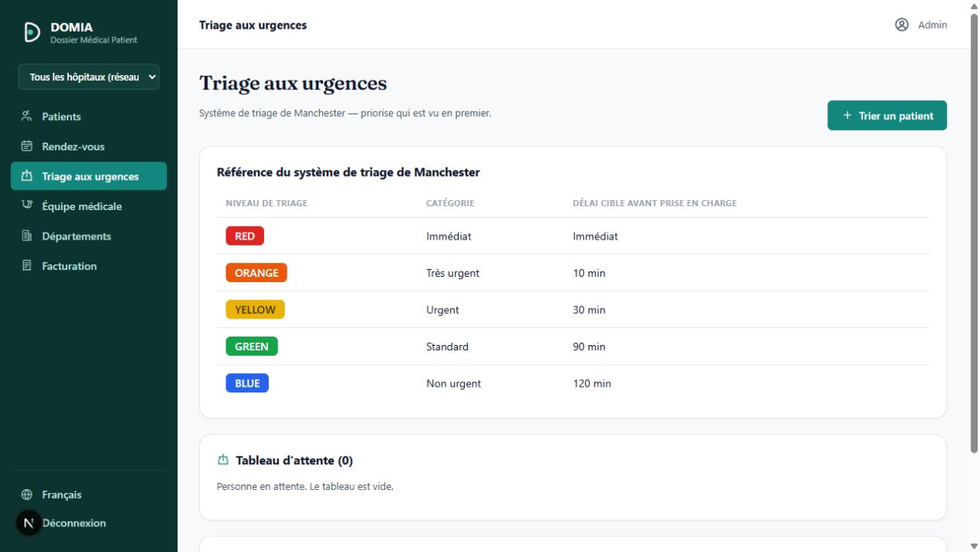Screen dimensions: 980x552
Task: Click Immédiat in the category column
Action: [449, 236]
